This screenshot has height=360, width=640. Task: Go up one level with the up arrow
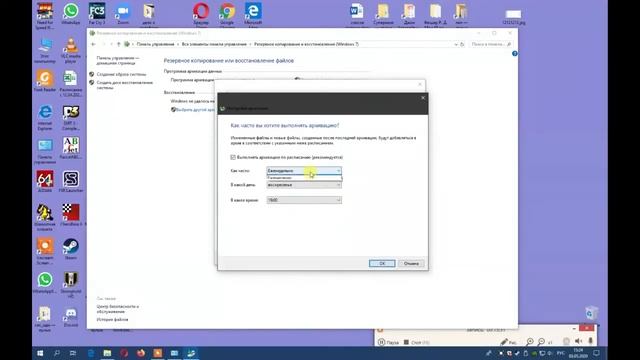(x=118, y=44)
